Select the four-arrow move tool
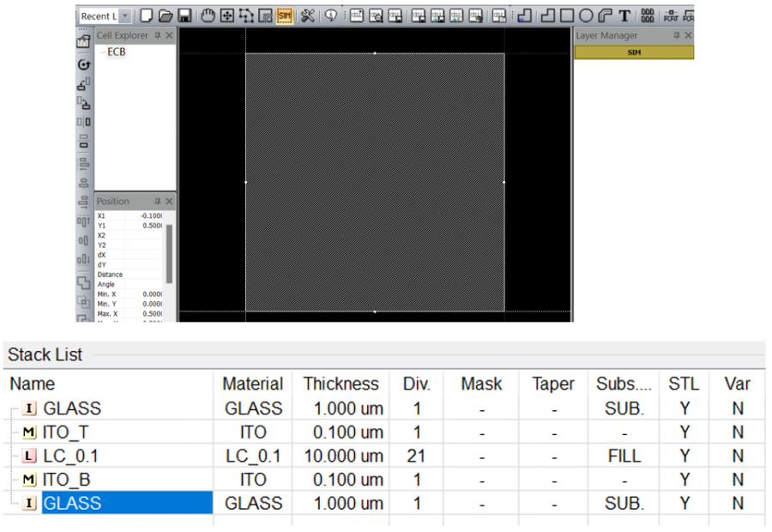Viewport: 772px width, 532px height. 227,15
